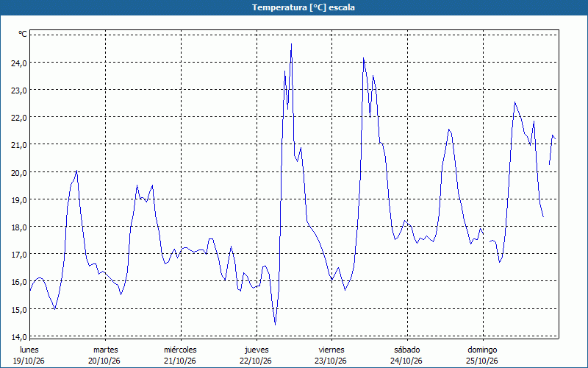Select the 19,0 y-axis value
The height and width of the screenshot is (368, 588).
coord(19,200)
